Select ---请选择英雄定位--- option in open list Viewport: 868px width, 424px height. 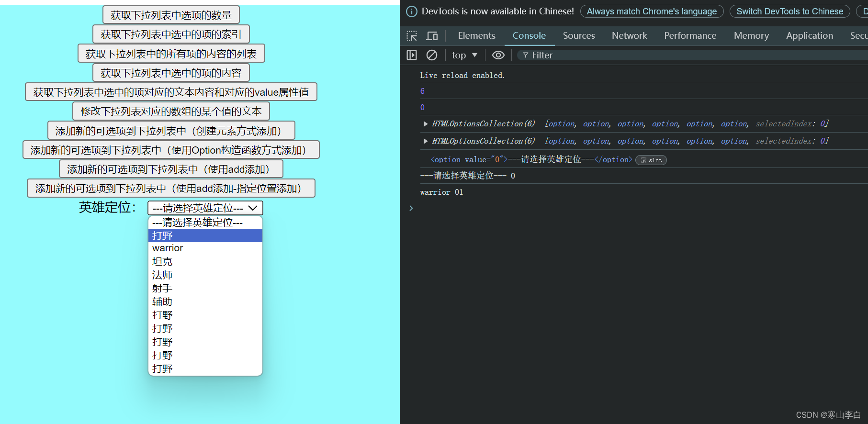click(x=205, y=223)
